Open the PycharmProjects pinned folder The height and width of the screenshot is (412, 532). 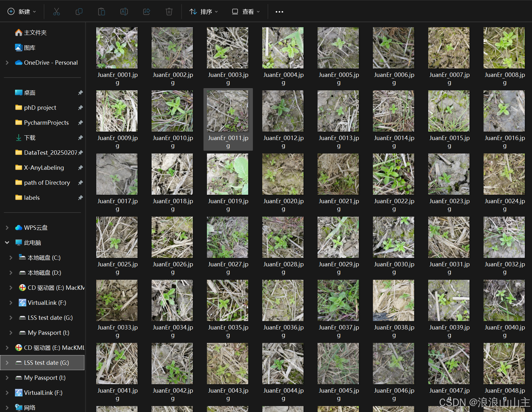(x=46, y=123)
